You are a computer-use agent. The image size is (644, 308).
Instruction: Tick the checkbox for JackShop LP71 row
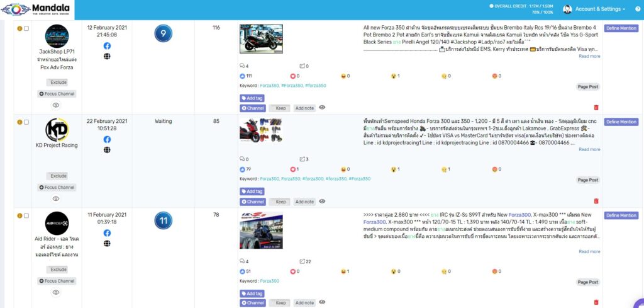pos(26,29)
